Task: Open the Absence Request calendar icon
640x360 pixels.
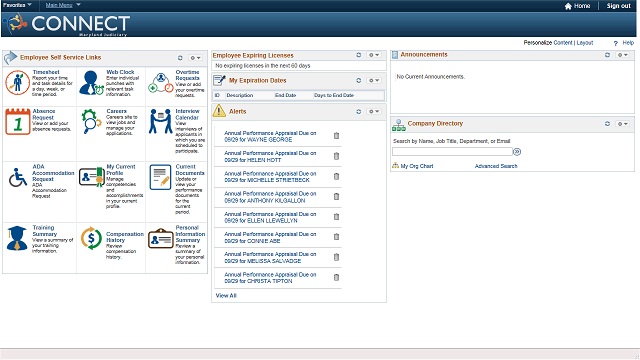Action: pos(18,122)
